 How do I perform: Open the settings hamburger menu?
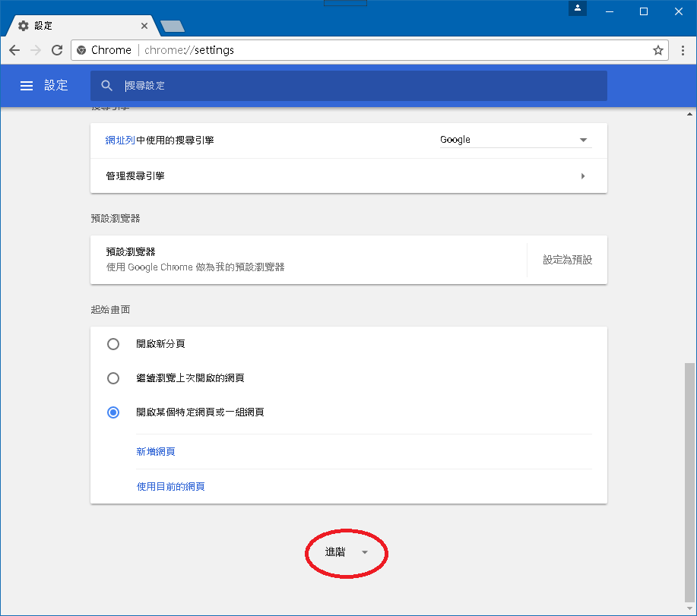[x=27, y=86]
